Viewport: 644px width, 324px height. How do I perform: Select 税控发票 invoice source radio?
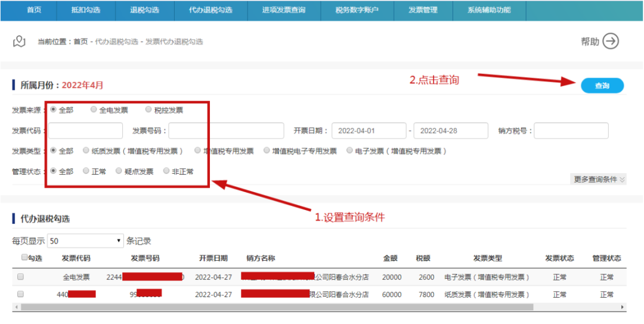coord(148,110)
